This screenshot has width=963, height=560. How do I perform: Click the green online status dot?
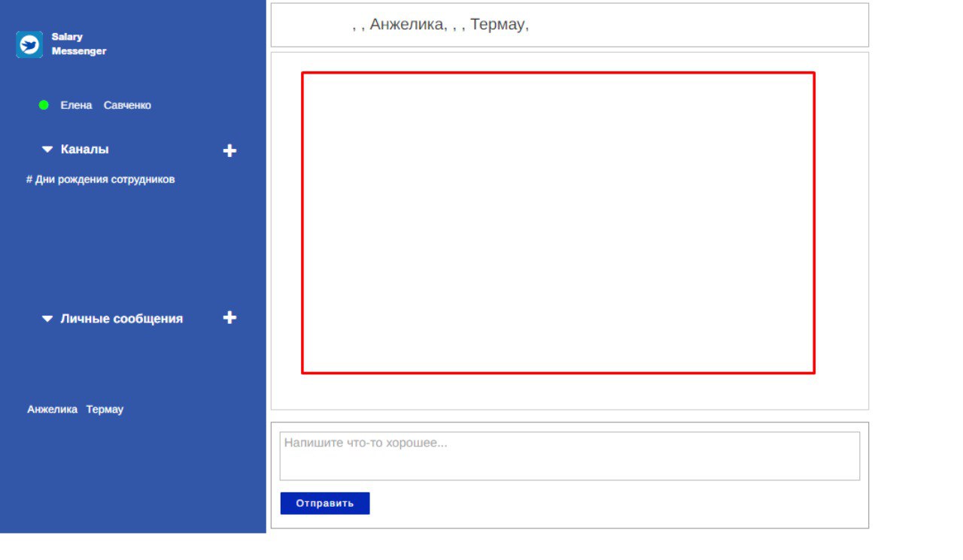click(x=44, y=105)
